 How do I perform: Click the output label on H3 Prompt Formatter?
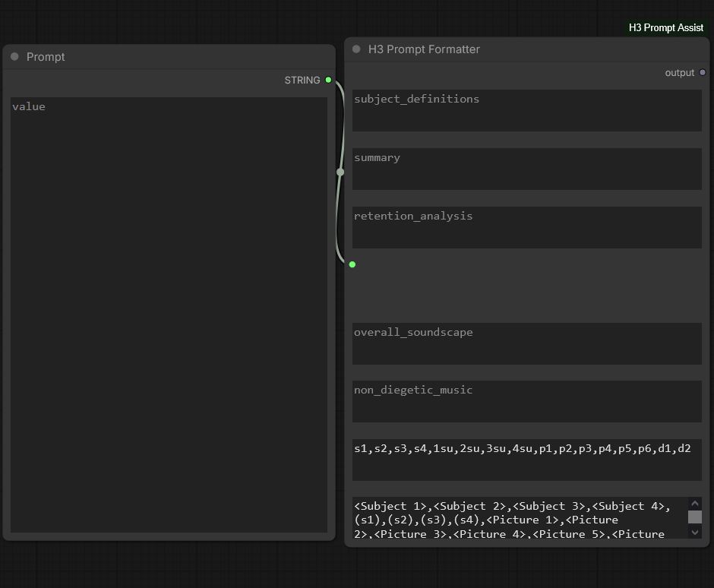coord(679,73)
